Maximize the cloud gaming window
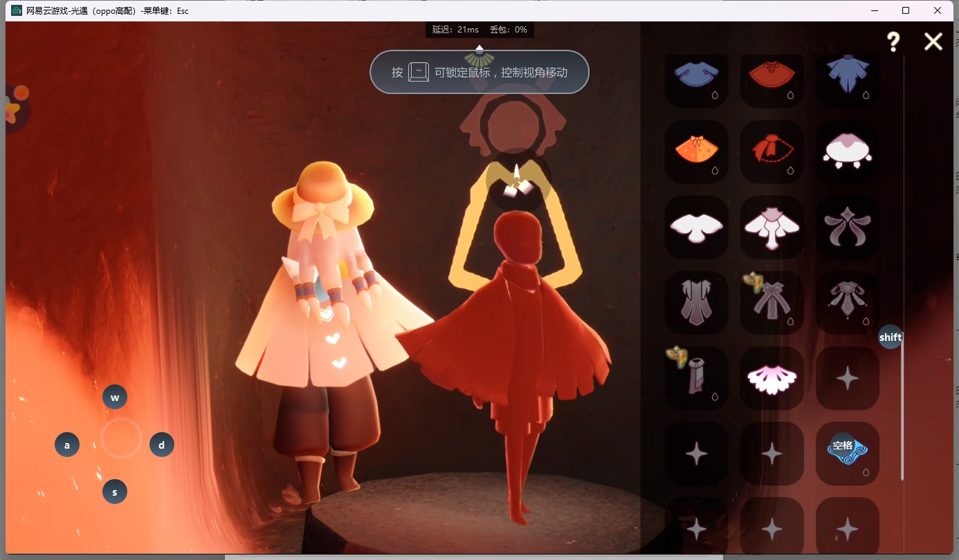The height and width of the screenshot is (560, 959). click(x=906, y=10)
